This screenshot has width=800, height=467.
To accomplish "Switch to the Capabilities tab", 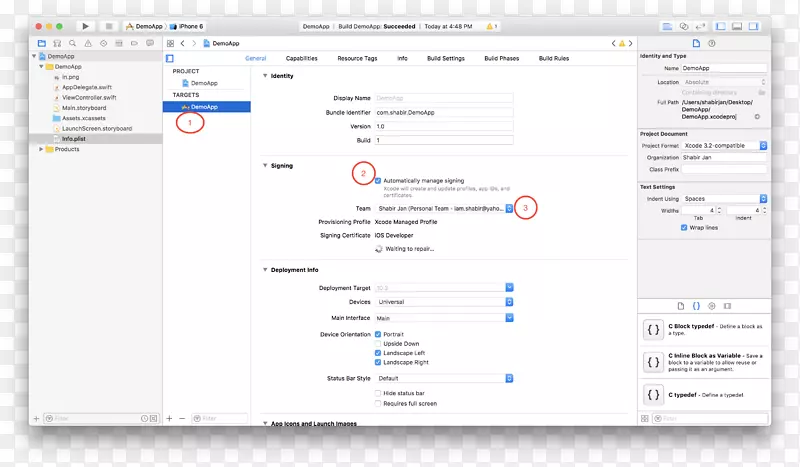I will coord(302,59).
